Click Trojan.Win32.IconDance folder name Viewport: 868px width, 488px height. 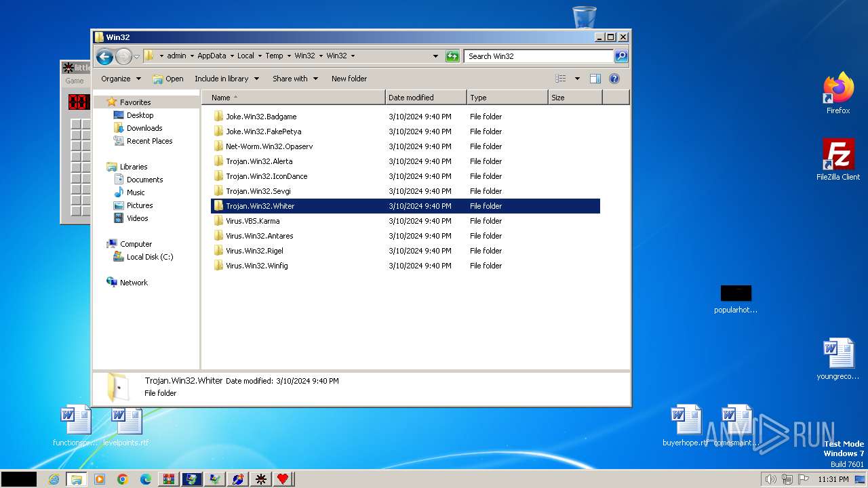click(x=267, y=176)
